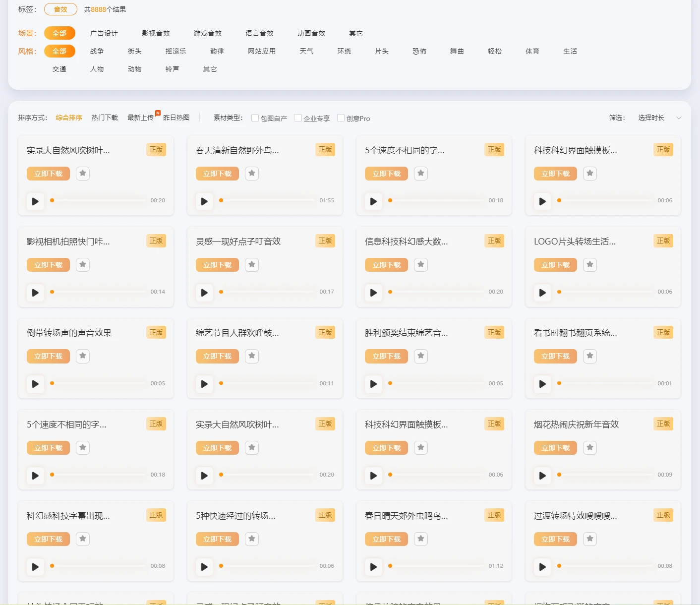Star the 综艺节目人群欢呼鼓 card
The width and height of the screenshot is (700, 605).
[x=252, y=356]
